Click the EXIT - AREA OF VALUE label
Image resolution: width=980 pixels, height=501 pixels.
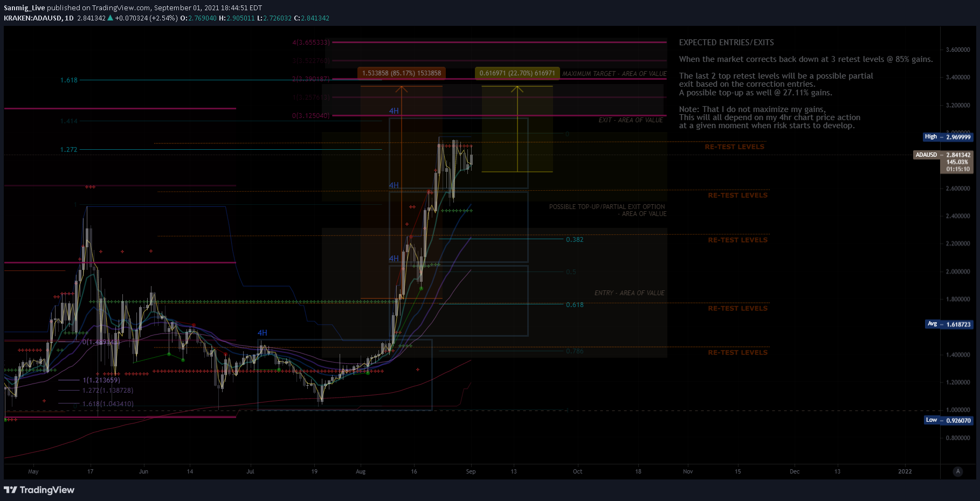coord(631,120)
